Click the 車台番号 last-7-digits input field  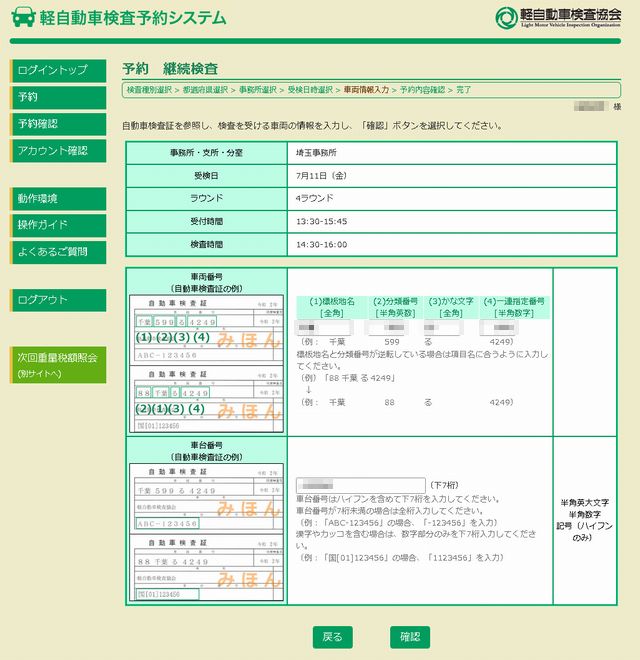360,485
